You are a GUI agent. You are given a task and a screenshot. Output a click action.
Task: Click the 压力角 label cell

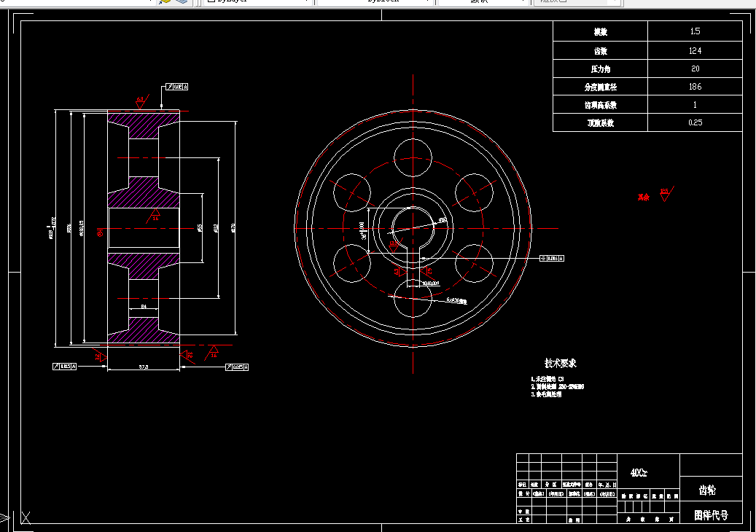600,69
